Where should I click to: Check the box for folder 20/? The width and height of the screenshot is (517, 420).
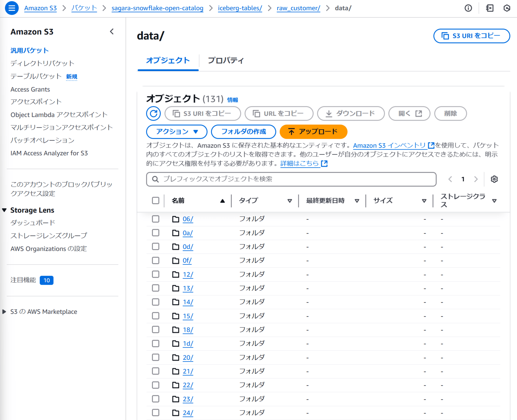pos(156,357)
